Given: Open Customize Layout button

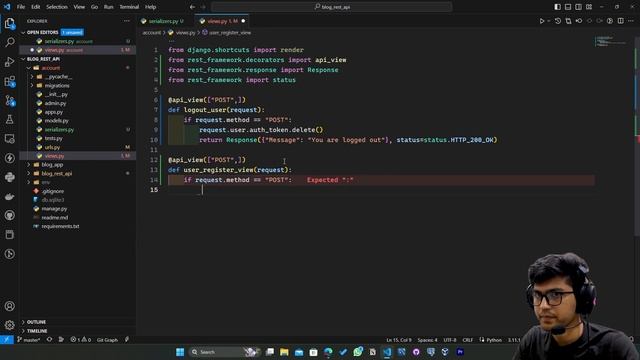Looking at the screenshot, I should pyautogui.click(x=589, y=7).
